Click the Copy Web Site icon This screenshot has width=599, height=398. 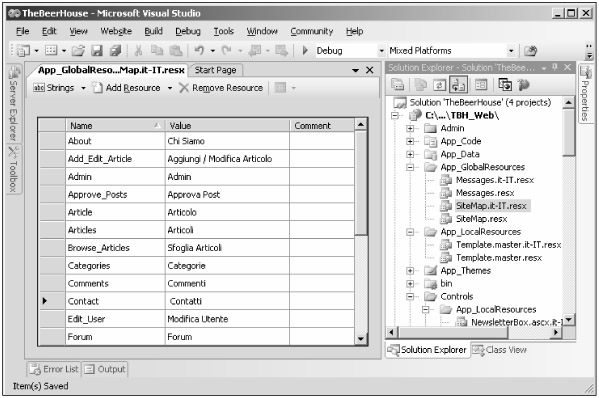(505, 85)
